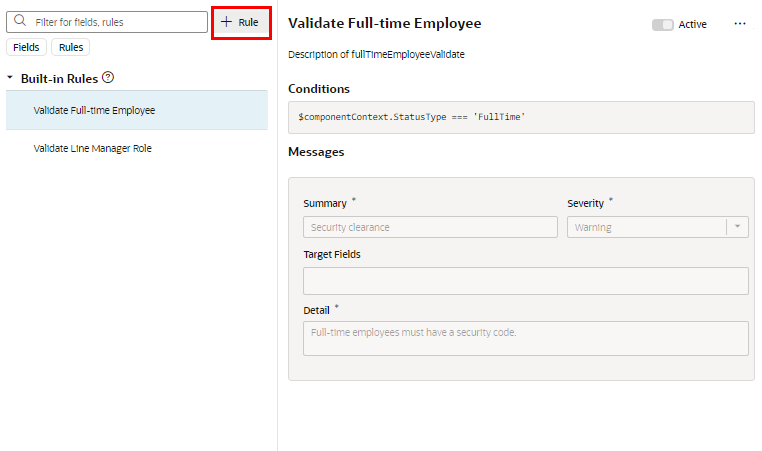Select Validate Line Manager Role rule
This screenshot has height=451, width=762.
click(x=137, y=148)
